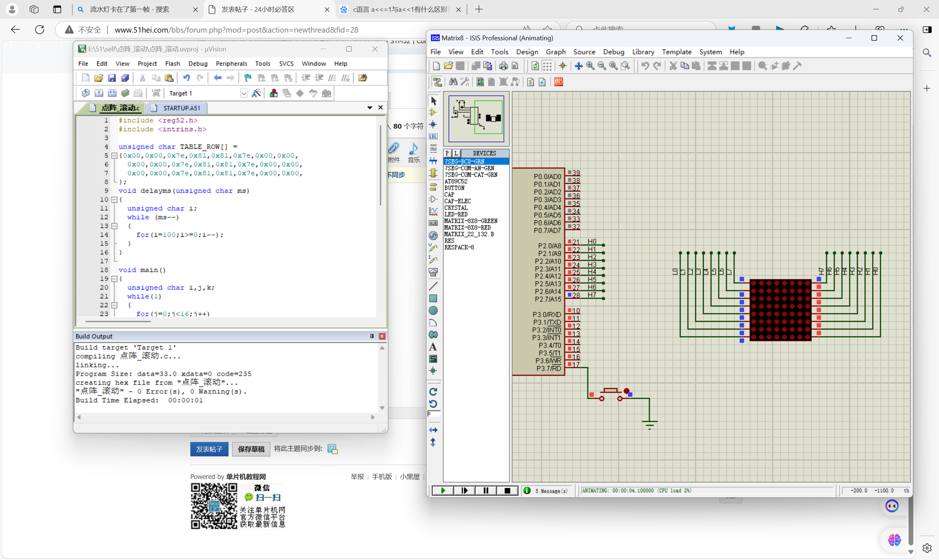Open the ISIS Debug menu
939x560 pixels.
coord(613,52)
